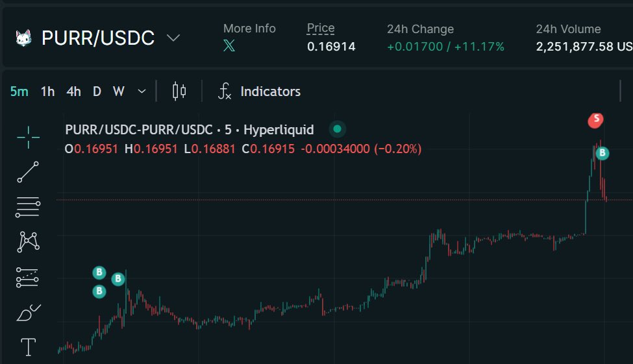Open candlestick chart style selector
The height and width of the screenshot is (364, 633).
pos(179,91)
